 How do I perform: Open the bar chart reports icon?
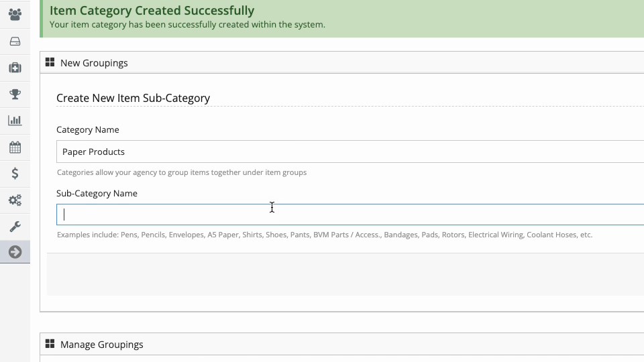[15, 120]
